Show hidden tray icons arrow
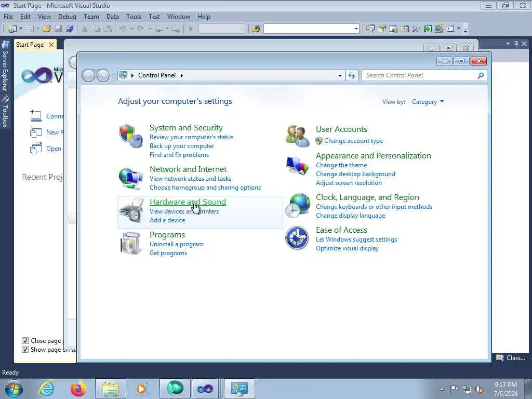Image resolution: width=532 pixels, height=399 pixels. 442,389
